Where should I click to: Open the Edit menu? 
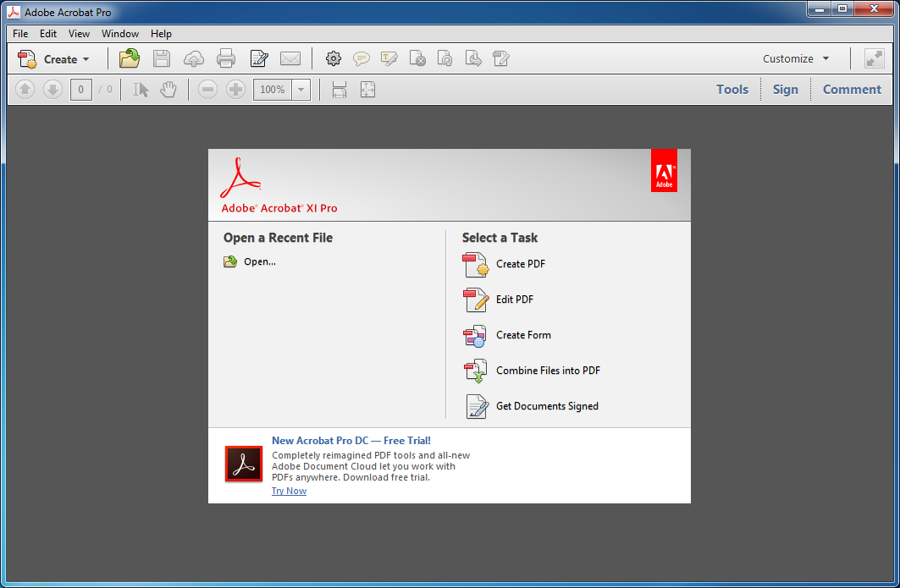pos(47,34)
